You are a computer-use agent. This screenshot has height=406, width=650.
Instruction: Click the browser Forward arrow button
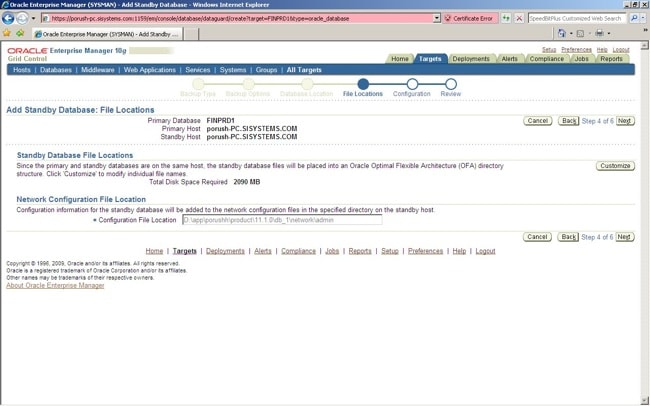[22, 18]
